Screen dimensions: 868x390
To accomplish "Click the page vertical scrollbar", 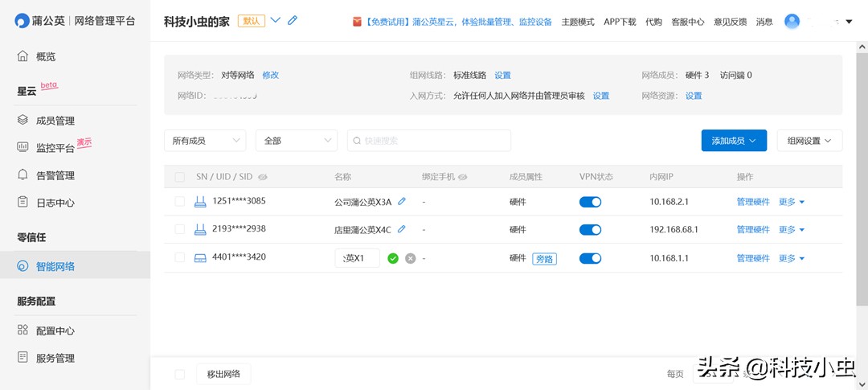I will click(862, 179).
